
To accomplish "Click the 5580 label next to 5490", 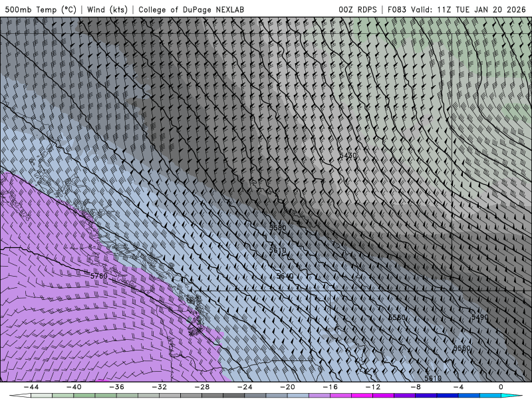I will pos(397,318).
